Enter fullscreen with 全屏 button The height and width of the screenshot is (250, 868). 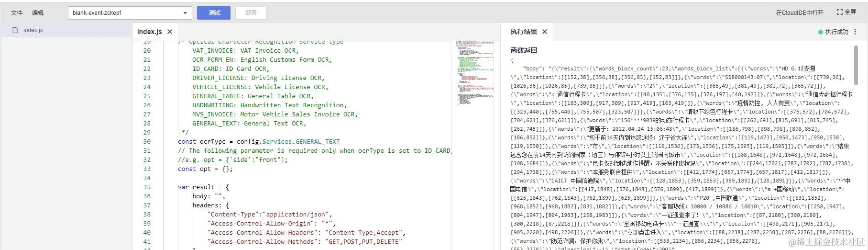click(846, 12)
